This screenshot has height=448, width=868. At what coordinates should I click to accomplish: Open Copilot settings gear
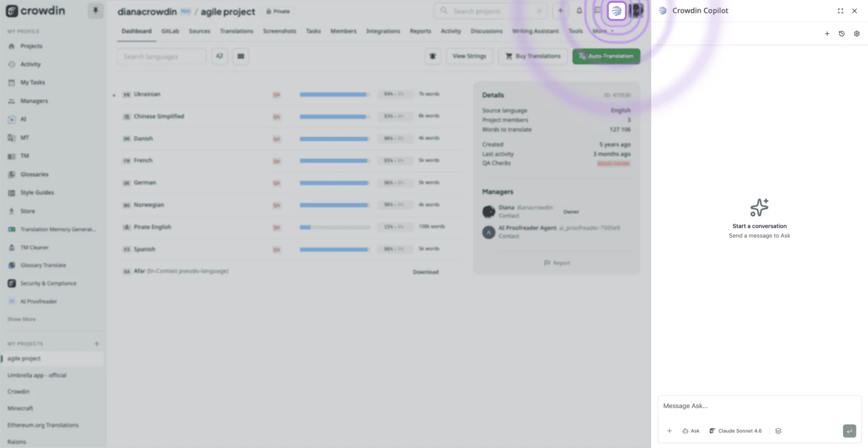tap(857, 34)
